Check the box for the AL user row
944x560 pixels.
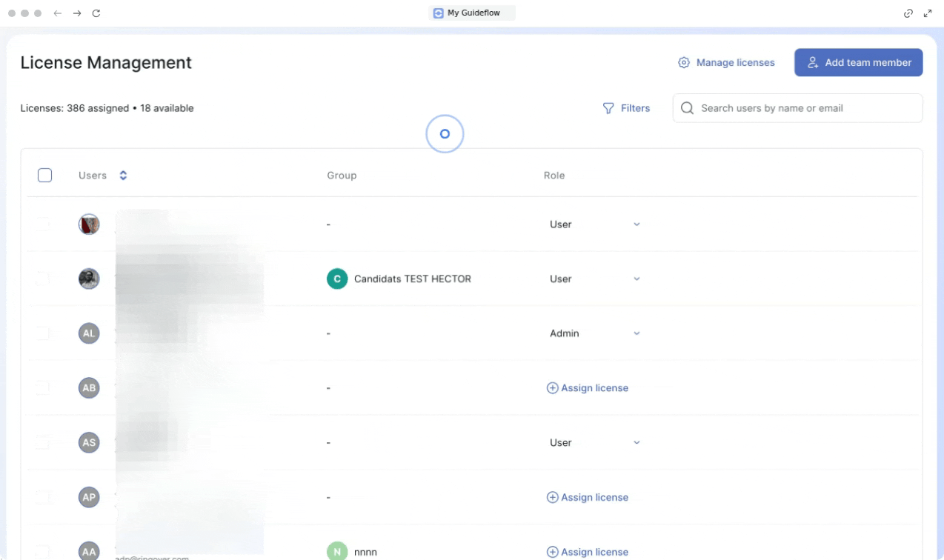point(43,333)
